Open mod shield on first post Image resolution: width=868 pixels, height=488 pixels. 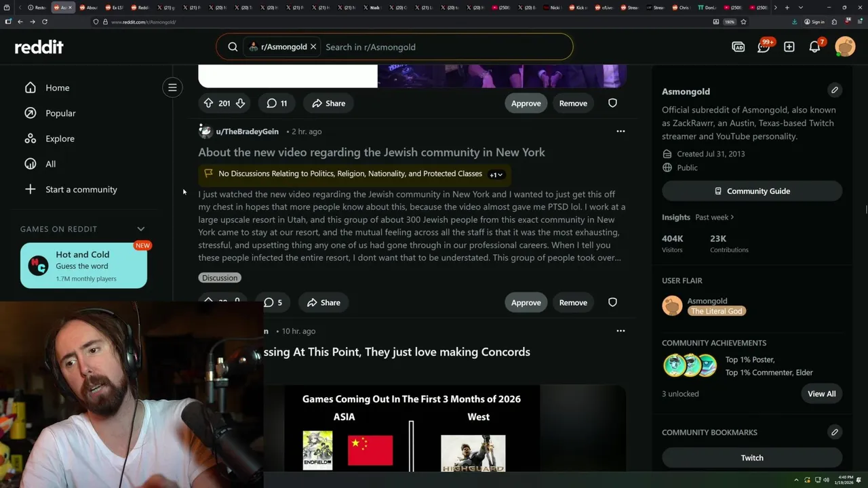pyautogui.click(x=612, y=103)
